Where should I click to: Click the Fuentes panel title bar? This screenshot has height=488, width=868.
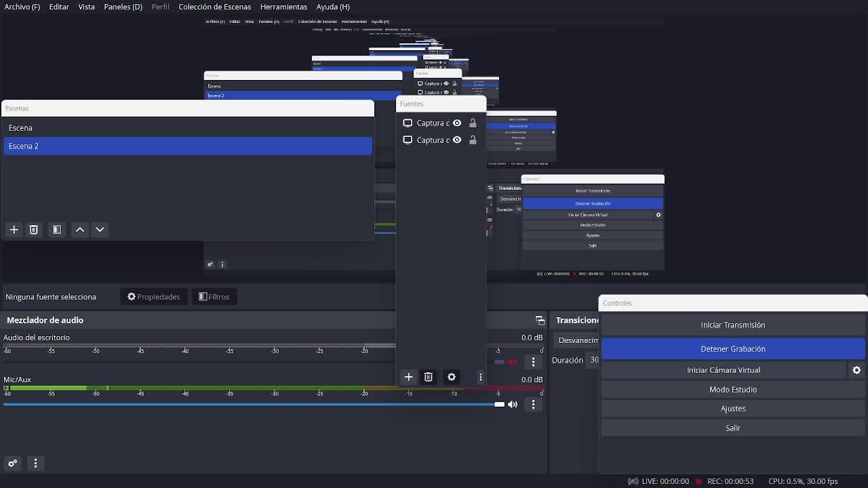[x=441, y=104]
